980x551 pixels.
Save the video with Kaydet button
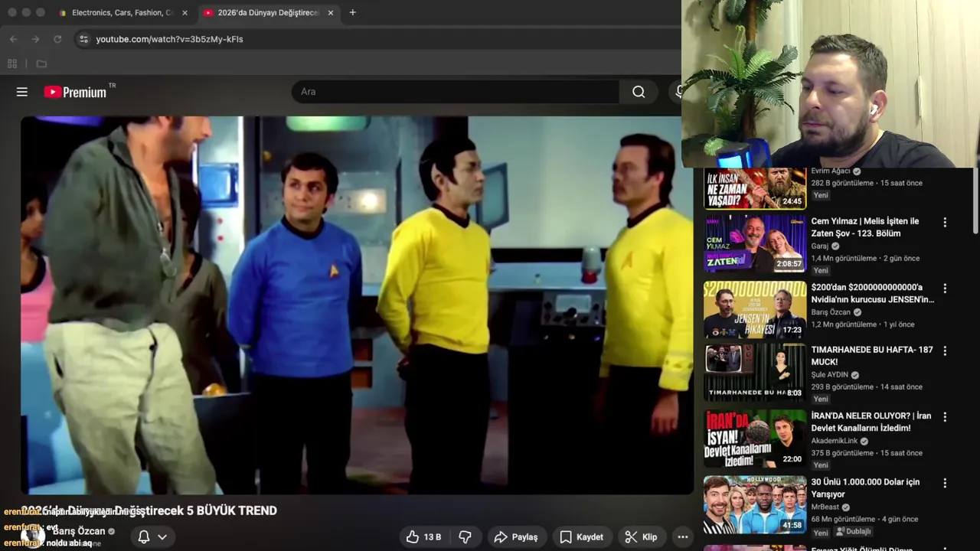pos(581,537)
